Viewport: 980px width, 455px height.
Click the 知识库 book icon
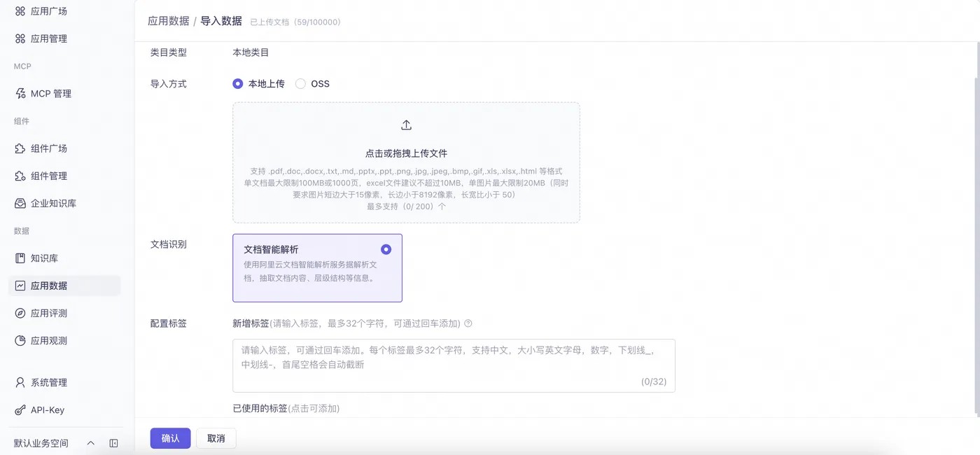(x=20, y=258)
